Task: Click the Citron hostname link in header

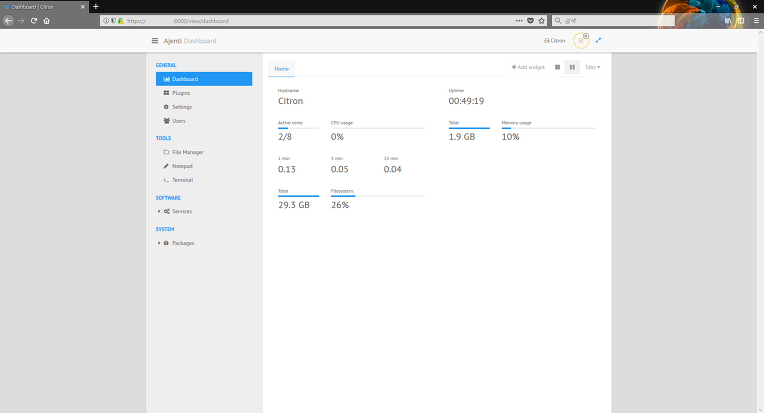Action: (554, 41)
